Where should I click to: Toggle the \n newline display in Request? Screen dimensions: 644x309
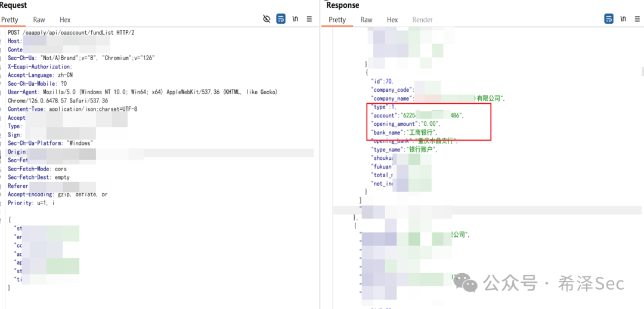click(295, 19)
